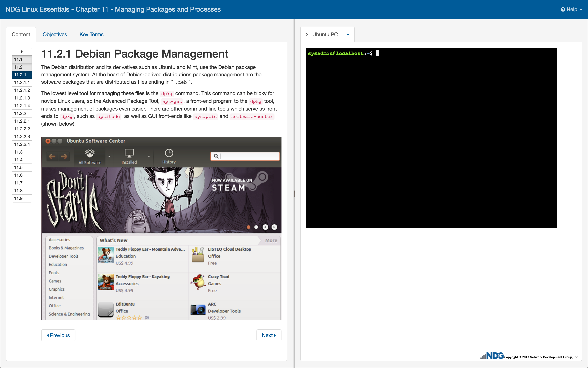
Task: Click the orange banner page dot
Action: point(248,227)
